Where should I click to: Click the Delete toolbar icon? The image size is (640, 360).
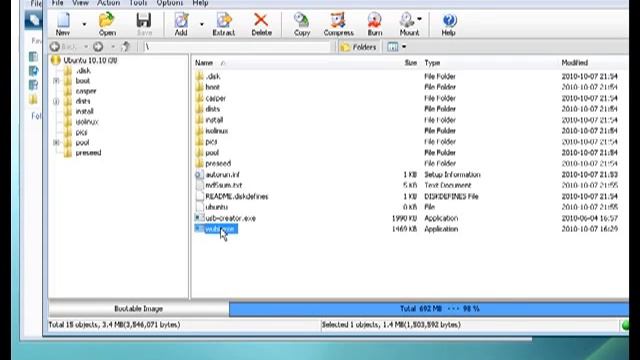click(x=261, y=24)
